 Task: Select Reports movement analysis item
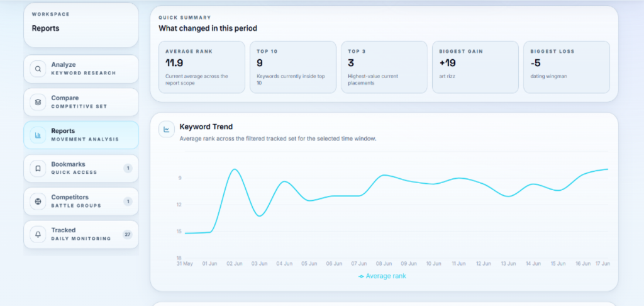(81, 135)
